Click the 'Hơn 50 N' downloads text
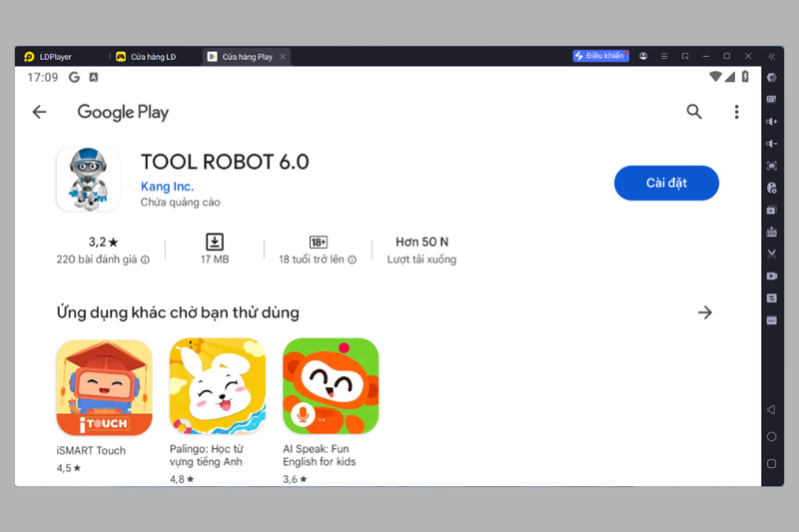The image size is (799, 532). (421, 242)
